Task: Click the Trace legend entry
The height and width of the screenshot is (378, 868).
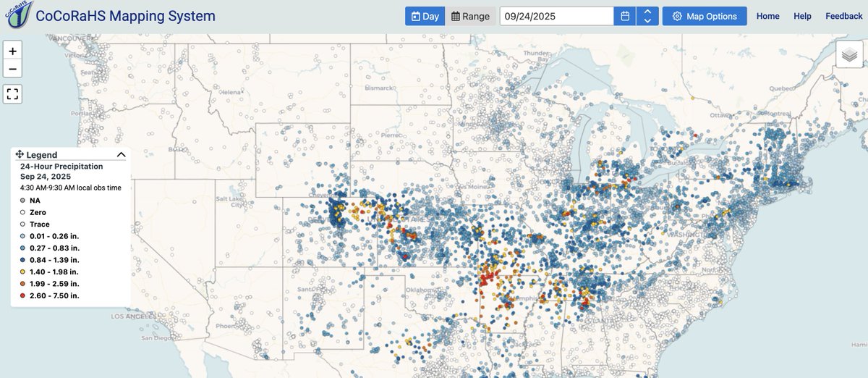Action: 34,224
